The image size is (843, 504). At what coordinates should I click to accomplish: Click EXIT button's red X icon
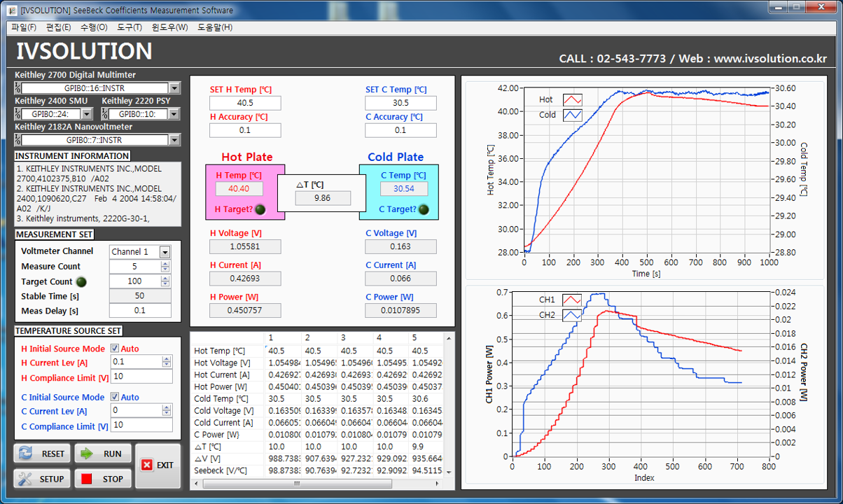[146, 465]
